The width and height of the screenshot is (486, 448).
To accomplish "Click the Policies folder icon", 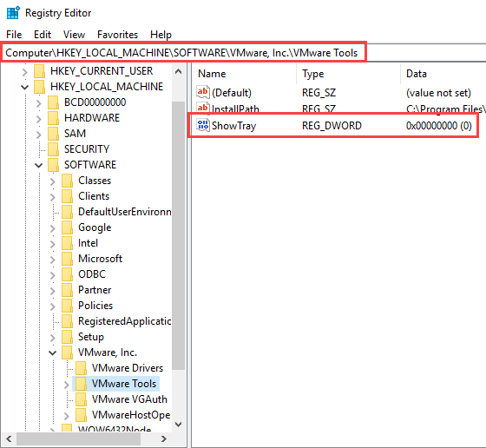I will 68,306.
